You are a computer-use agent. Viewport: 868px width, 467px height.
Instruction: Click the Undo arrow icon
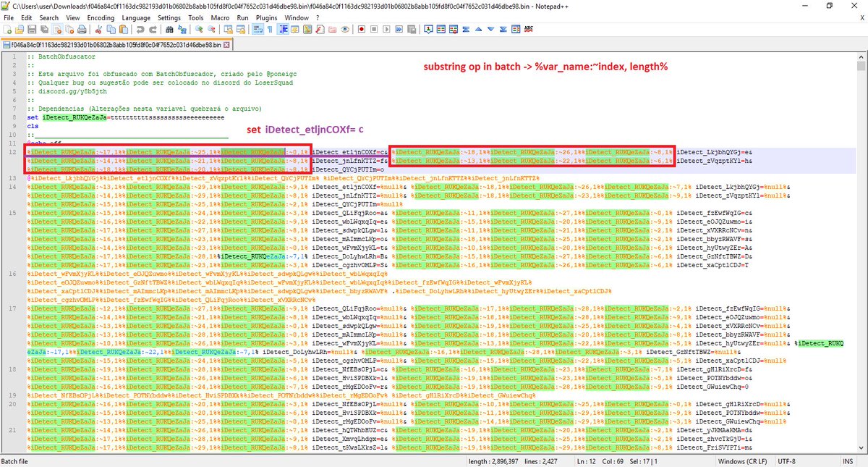click(x=140, y=30)
